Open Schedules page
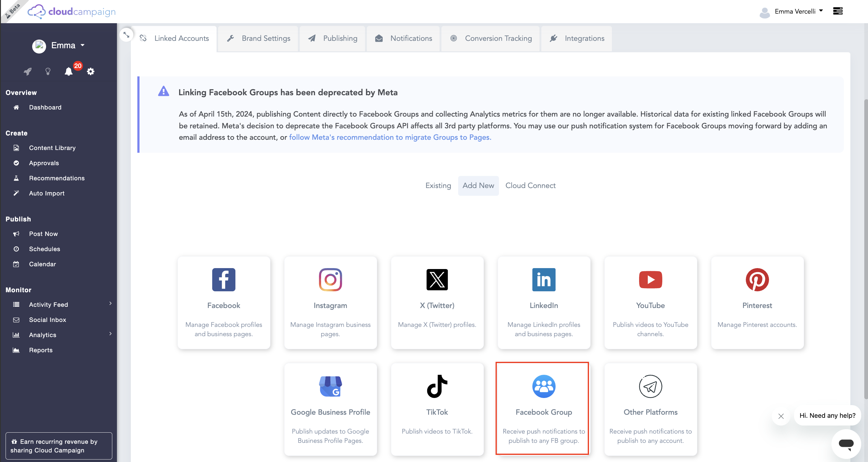This screenshot has height=462, width=868. tap(45, 249)
